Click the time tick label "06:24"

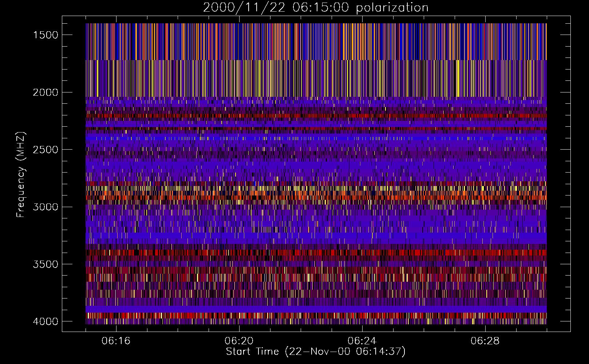coord(362,341)
